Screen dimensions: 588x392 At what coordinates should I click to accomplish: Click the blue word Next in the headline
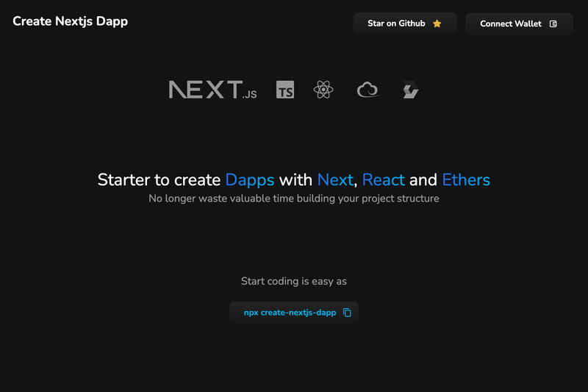335,180
